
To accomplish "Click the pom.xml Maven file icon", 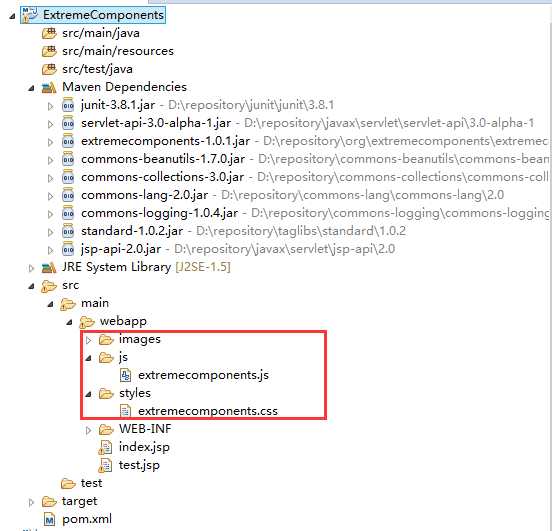I will tap(49, 519).
